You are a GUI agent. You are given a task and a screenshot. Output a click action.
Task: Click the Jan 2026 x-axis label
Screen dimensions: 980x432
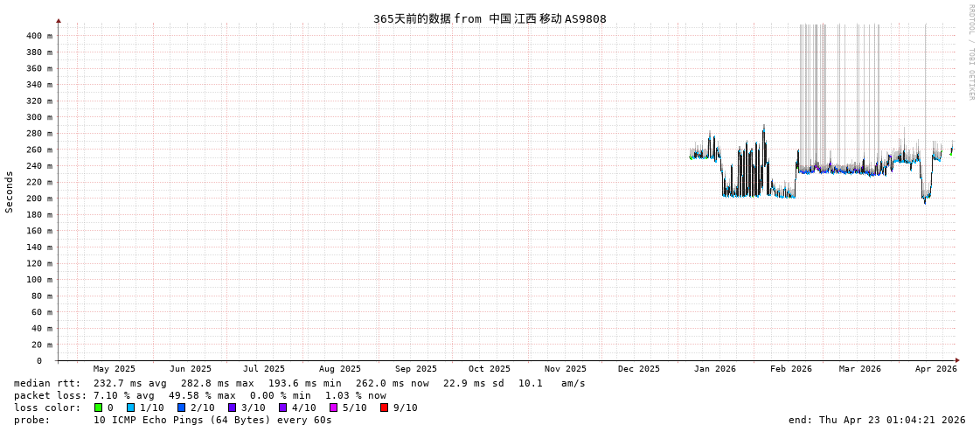click(714, 369)
